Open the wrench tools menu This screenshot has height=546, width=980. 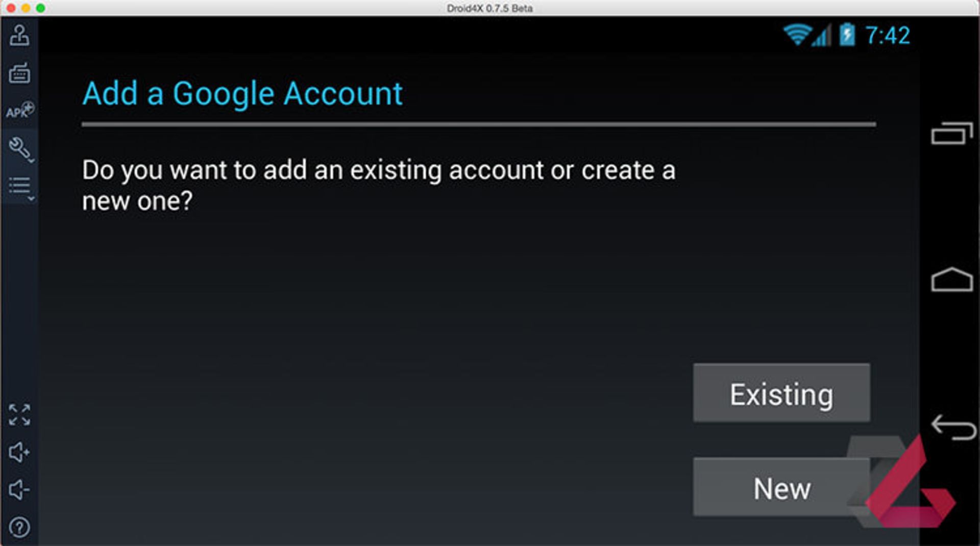pyautogui.click(x=21, y=149)
